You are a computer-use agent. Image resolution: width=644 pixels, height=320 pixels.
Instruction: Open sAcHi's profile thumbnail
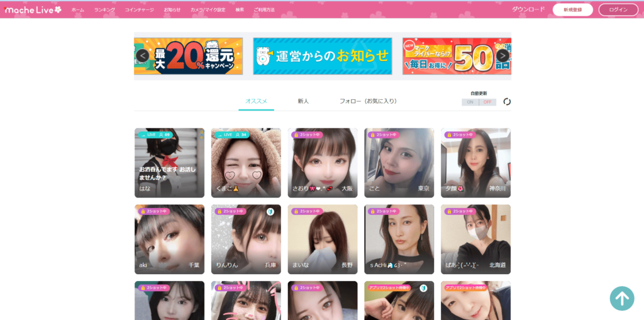coord(399,240)
